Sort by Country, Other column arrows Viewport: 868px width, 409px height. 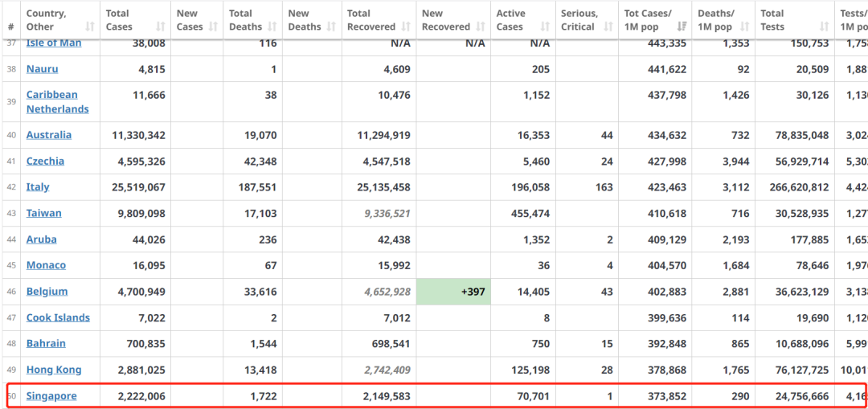pos(90,27)
